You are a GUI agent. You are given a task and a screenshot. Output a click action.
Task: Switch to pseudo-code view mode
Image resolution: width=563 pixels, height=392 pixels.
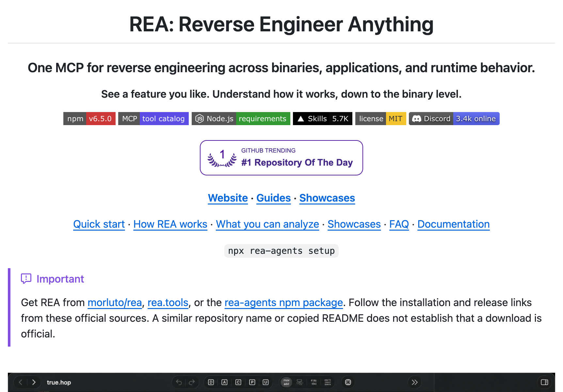(x=314, y=382)
